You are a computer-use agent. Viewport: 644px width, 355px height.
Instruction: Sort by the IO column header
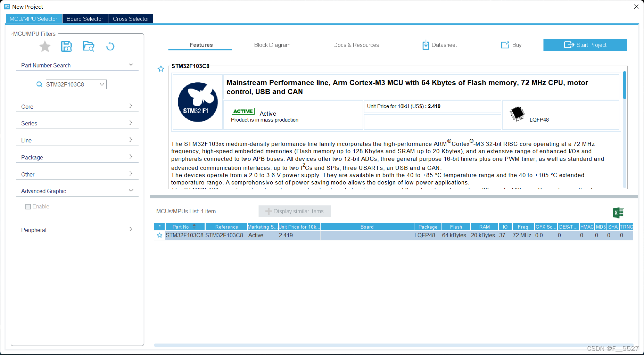tap(505, 227)
